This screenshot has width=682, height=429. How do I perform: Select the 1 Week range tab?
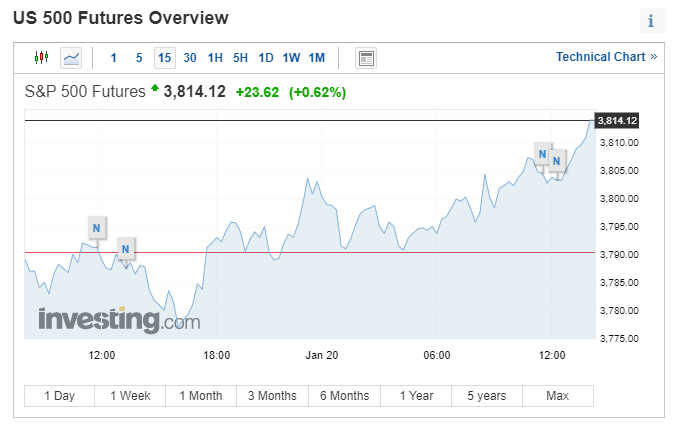point(130,396)
